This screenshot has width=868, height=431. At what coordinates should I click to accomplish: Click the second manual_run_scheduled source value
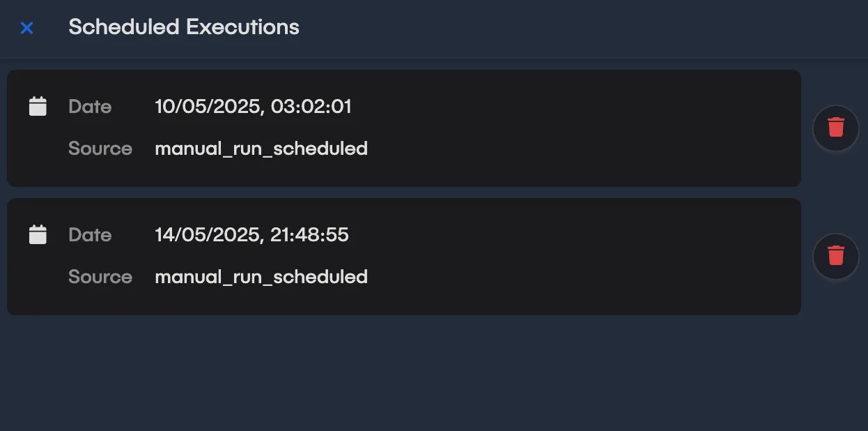261,277
